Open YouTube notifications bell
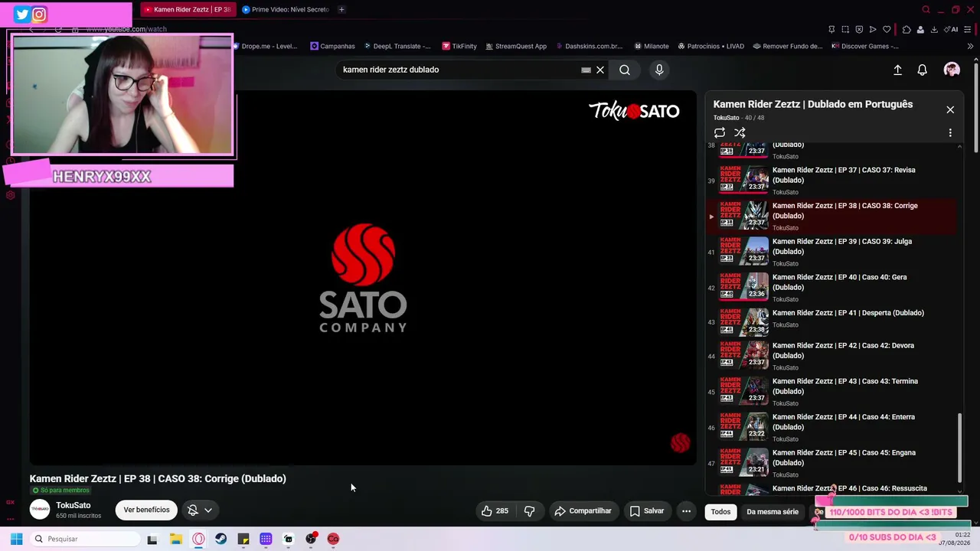 [x=922, y=70]
